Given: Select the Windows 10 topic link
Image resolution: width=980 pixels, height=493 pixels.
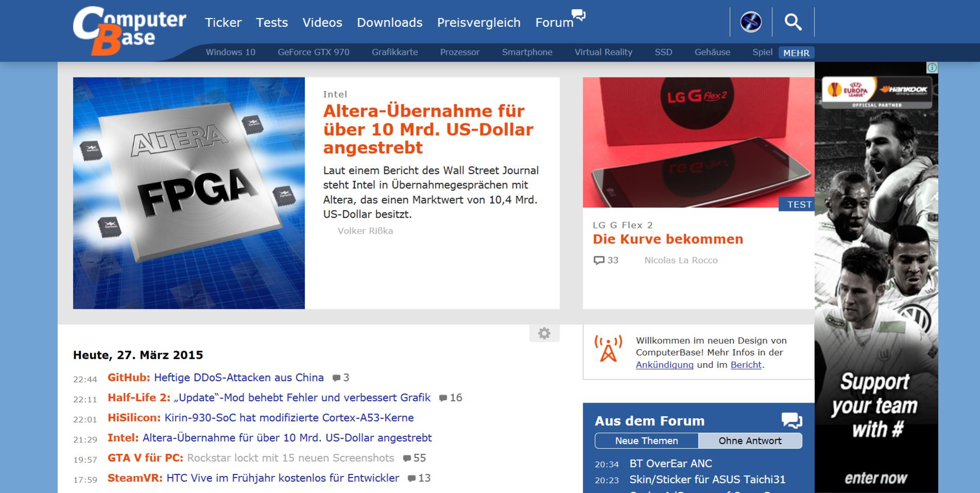Looking at the screenshot, I should click(230, 52).
